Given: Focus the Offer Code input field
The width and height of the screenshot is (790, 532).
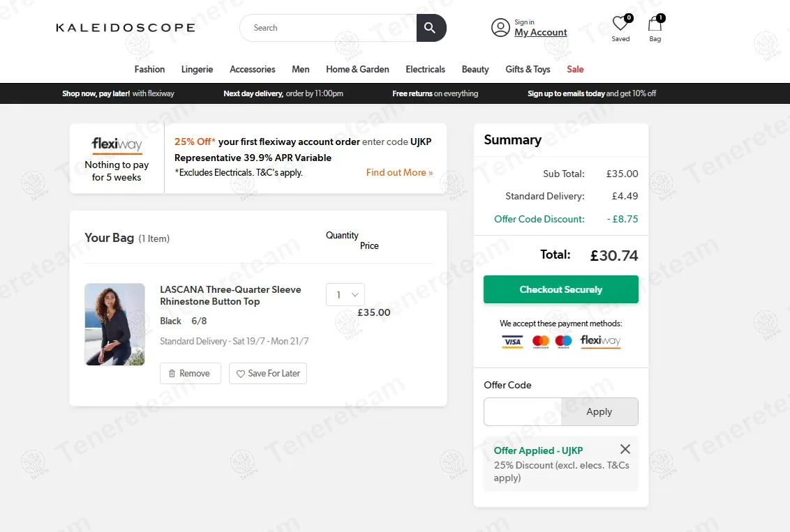Looking at the screenshot, I should point(523,411).
